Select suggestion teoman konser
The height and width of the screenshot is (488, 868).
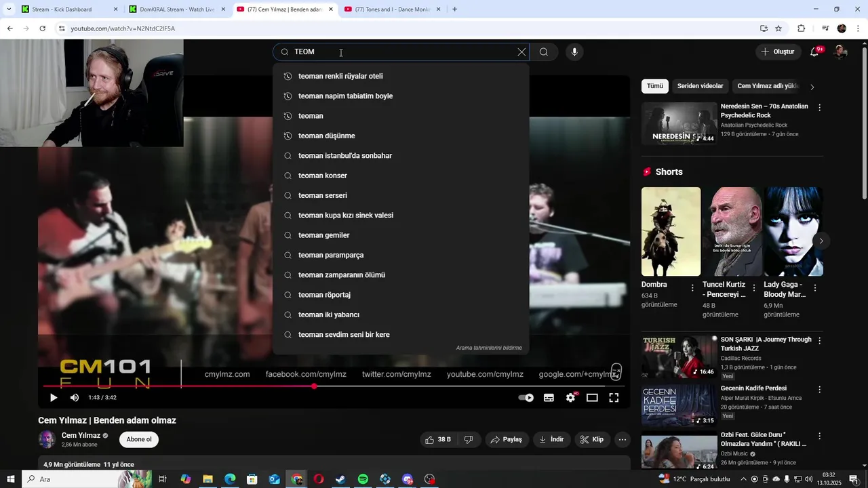pyautogui.click(x=401, y=176)
